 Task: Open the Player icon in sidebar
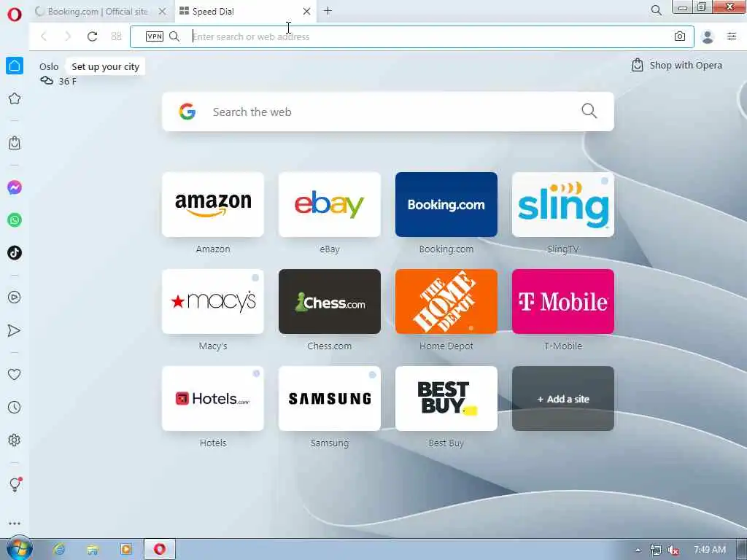(x=15, y=297)
